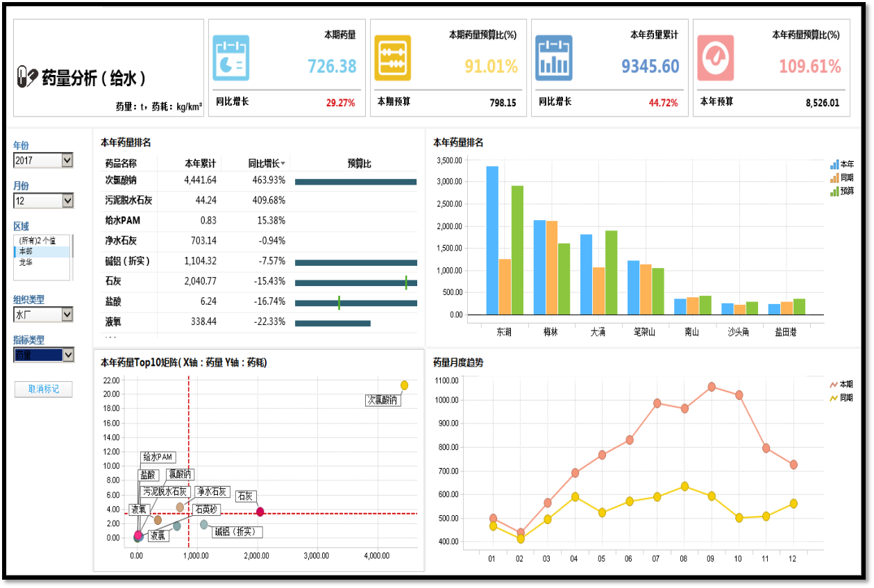Click the 本期 line legend icon in trend chart
Image resolution: width=874 pixels, height=588 pixels.
point(834,385)
